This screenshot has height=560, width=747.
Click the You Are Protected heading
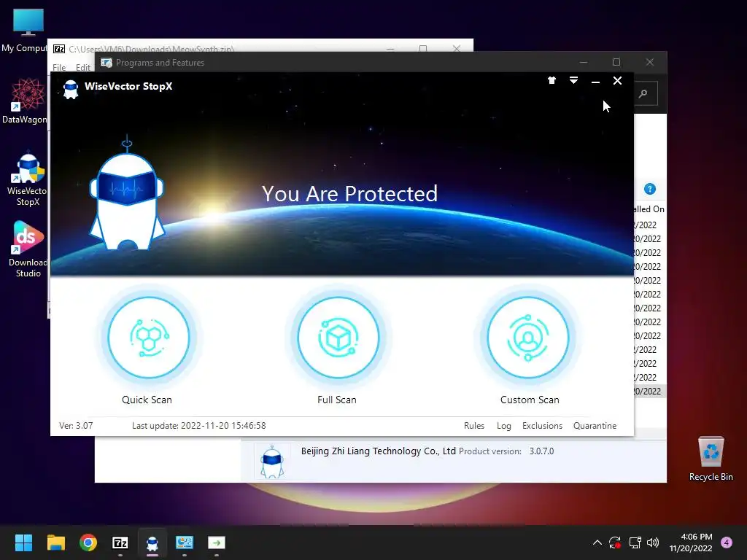(x=349, y=194)
